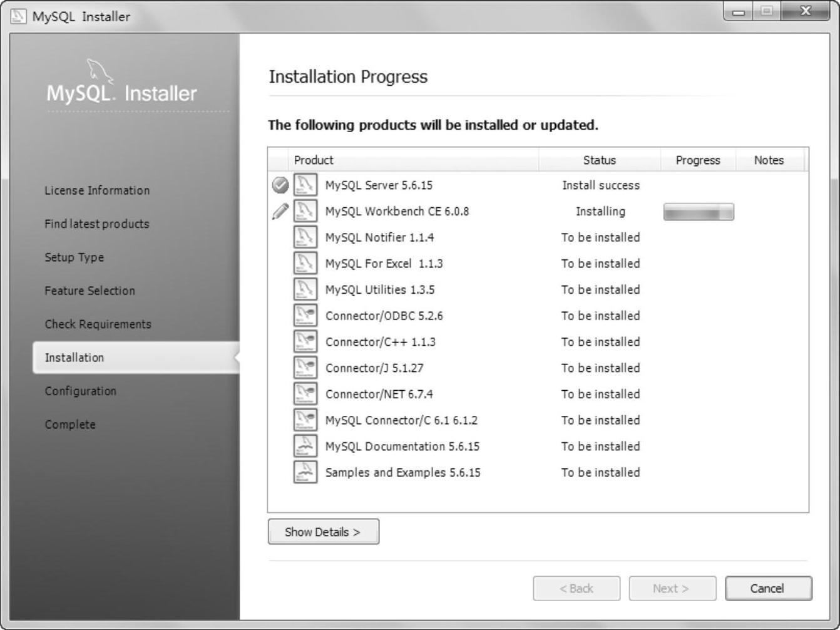Click the MySQL For Excel 1.1.3 product icon
This screenshot has height=630, width=840.
point(305,263)
